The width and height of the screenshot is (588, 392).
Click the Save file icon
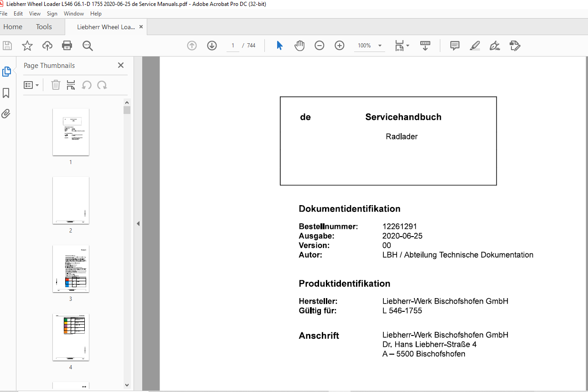coord(7,46)
